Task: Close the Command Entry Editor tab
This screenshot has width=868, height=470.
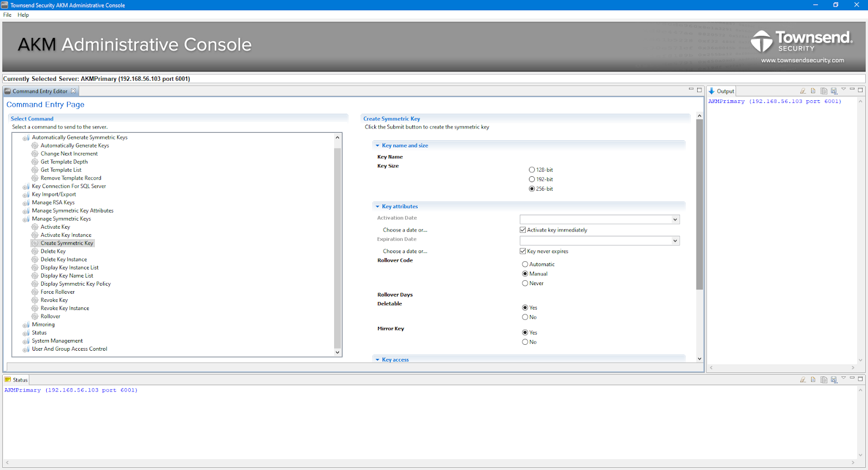Action: 73,91
